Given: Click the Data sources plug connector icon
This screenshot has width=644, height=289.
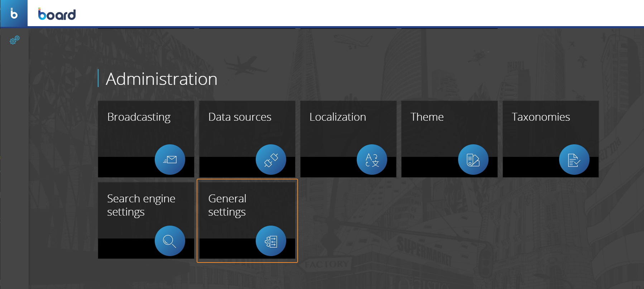Looking at the screenshot, I should pyautogui.click(x=271, y=160).
